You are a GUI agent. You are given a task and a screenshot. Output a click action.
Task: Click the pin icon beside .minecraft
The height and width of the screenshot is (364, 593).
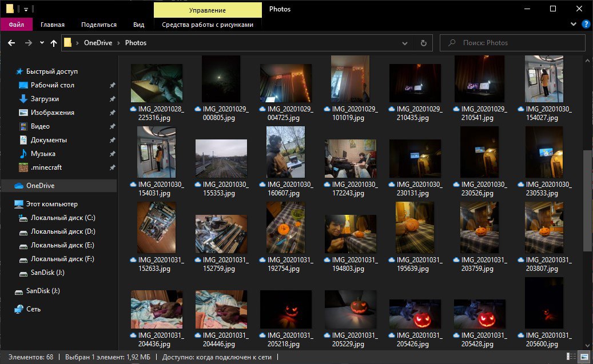click(x=112, y=167)
